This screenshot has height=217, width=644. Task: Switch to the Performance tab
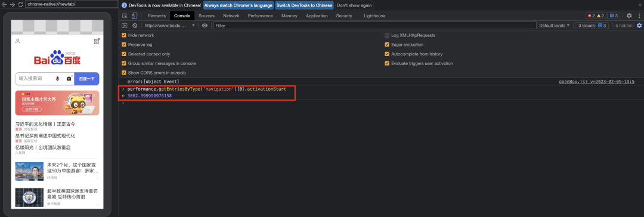pyautogui.click(x=261, y=15)
